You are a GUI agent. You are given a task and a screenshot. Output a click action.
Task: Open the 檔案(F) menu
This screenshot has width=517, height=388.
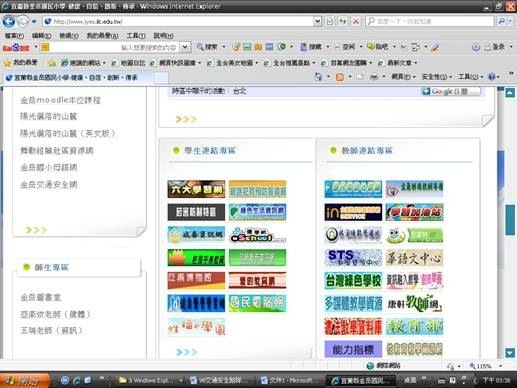pos(14,35)
